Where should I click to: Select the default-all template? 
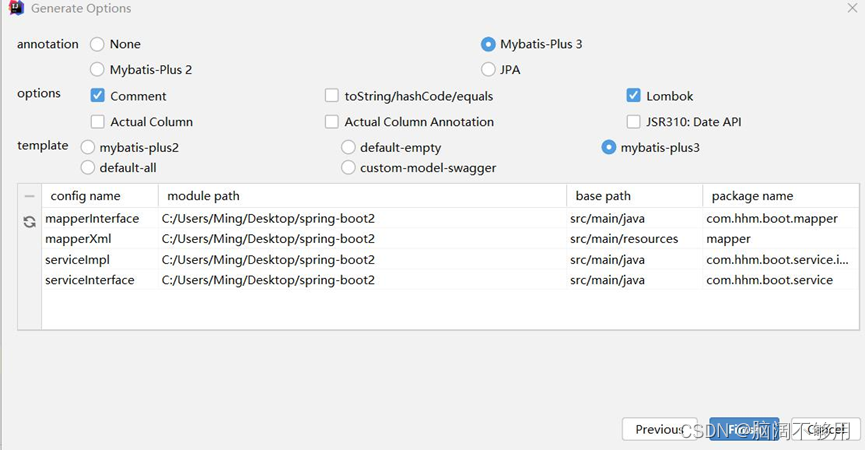coord(88,168)
